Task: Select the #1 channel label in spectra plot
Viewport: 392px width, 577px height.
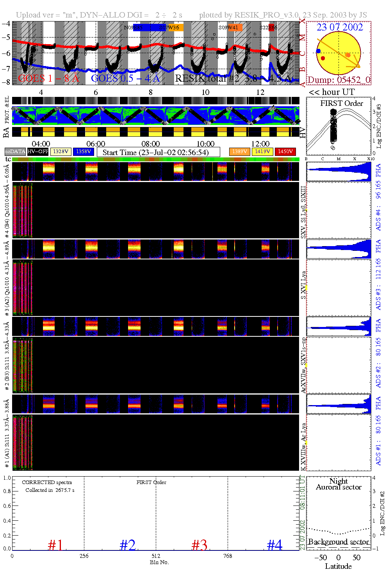Action: point(55,545)
